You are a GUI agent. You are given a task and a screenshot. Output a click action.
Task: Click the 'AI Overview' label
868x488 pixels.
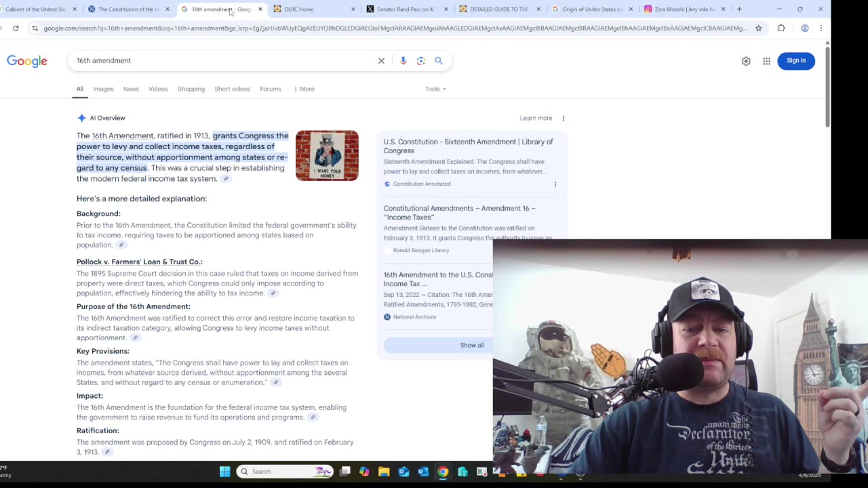click(107, 118)
